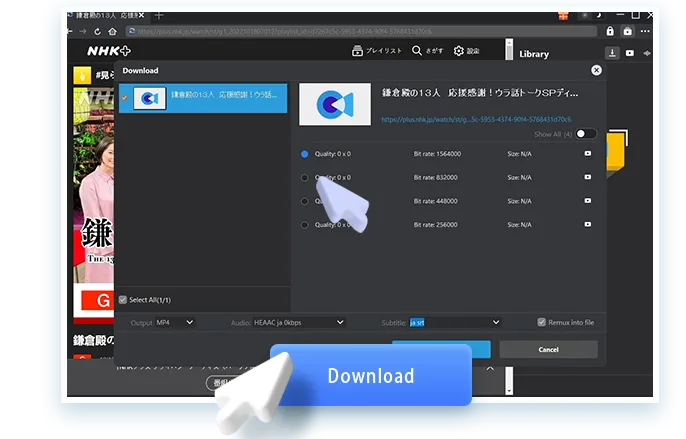686x439 pixels.
Task: Open the プレイリスト playlist menu
Action: pyautogui.click(x=376, y=51)
